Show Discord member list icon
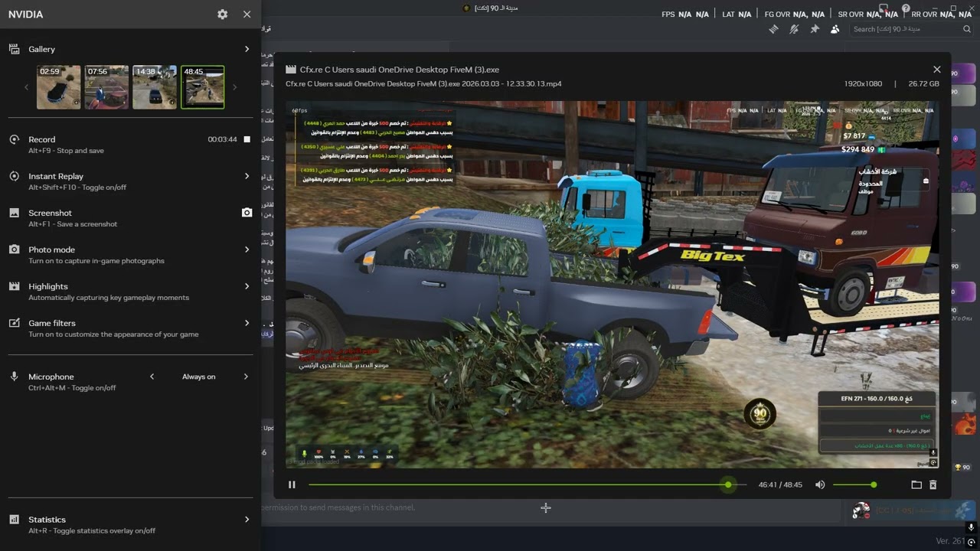The height and width of the screenshot is (551, 980). tap(835, 29)
